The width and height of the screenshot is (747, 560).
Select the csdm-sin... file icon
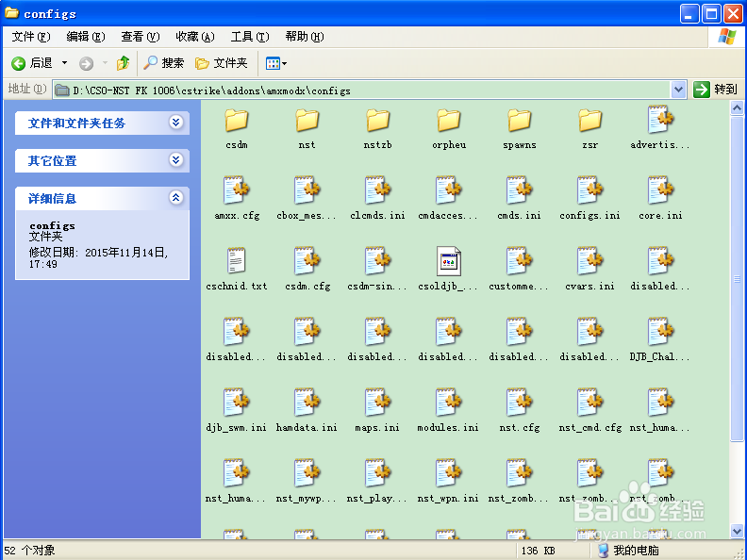[x=378, y=260]
